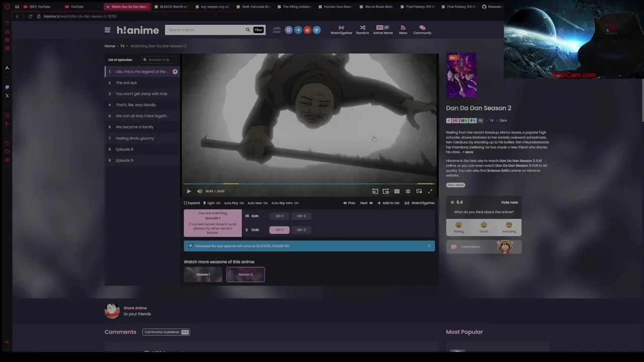Open the Dan Da Dan poster thumbnail

click(461, 75)
